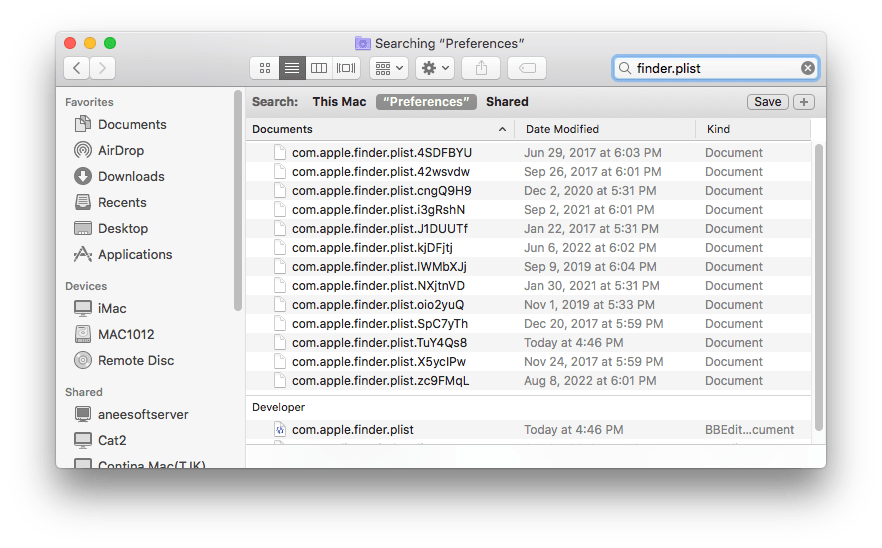
Task: Open AirDrop in the sidebar
Action: pyautogui.click(x=120, y=150)
